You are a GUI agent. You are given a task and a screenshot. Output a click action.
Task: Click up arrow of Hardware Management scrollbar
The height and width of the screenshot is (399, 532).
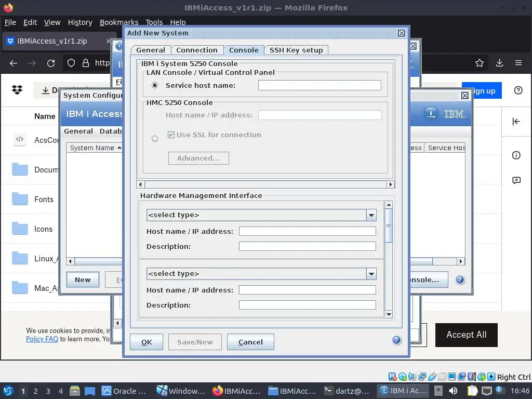(389, 205)
